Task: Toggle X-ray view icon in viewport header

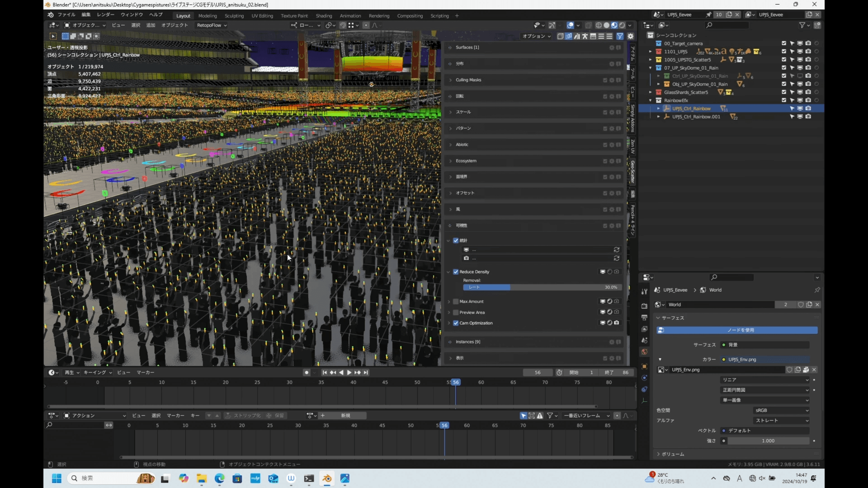Action: (x=588, y=25)
